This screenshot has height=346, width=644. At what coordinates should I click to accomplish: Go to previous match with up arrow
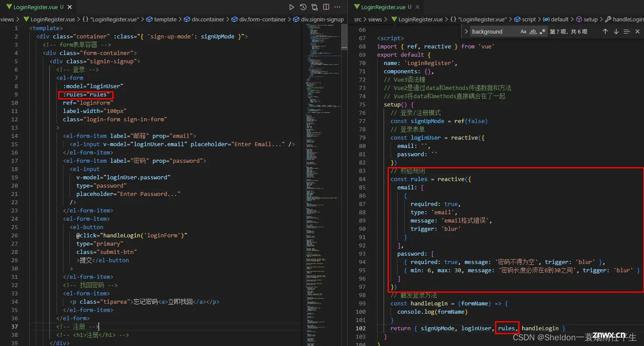click(x=605, y=31)
